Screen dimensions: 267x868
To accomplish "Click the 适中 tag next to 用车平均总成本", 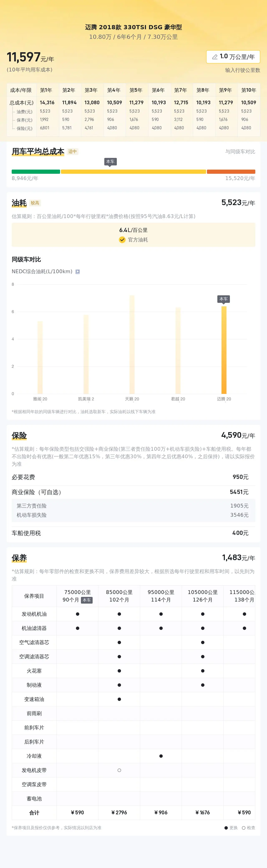I will [72, 152].
